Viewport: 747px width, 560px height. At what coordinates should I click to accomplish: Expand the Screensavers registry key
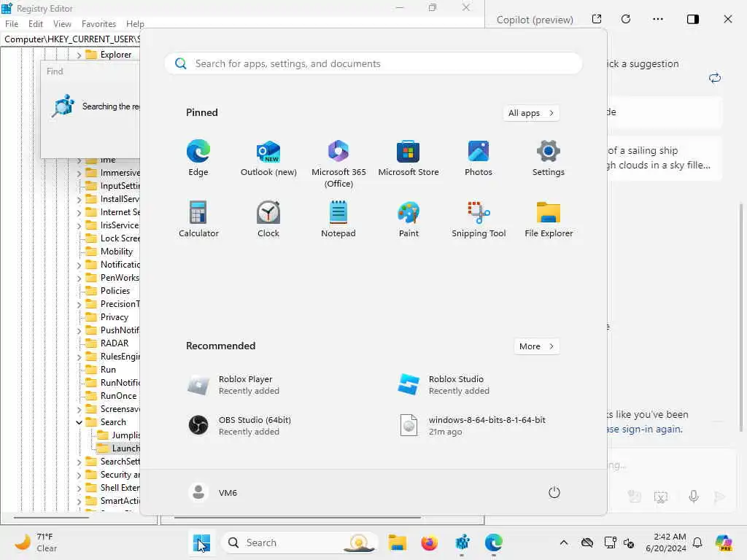79,410
